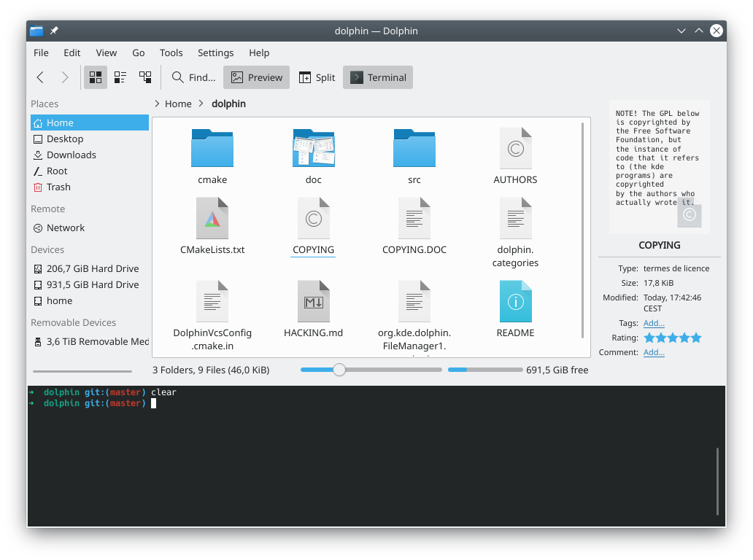Open the Help menu
The height and width of the screenshot is (560, 753).
pos(259,52)
